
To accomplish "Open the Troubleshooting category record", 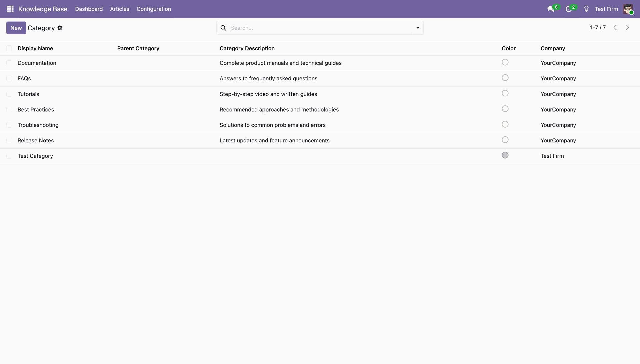I will 38,125.
